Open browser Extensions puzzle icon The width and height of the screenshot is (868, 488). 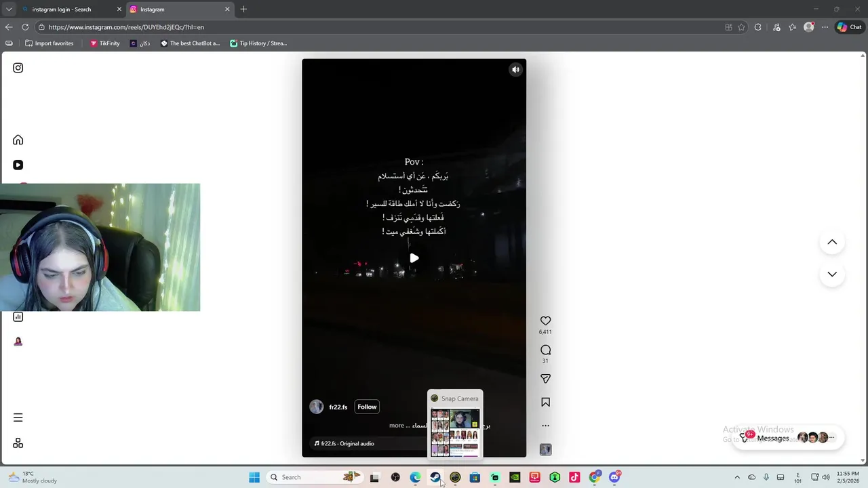pyautogui.click(x=758, y=27)
